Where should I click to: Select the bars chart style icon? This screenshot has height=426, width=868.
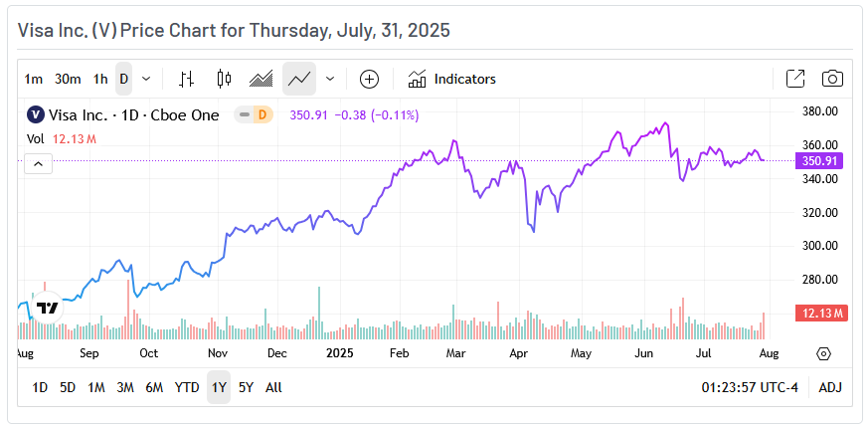(187, 79)
